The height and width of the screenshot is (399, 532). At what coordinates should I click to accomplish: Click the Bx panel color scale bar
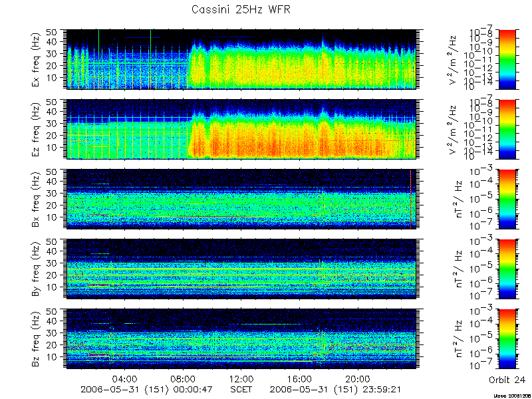pos(507,199)
